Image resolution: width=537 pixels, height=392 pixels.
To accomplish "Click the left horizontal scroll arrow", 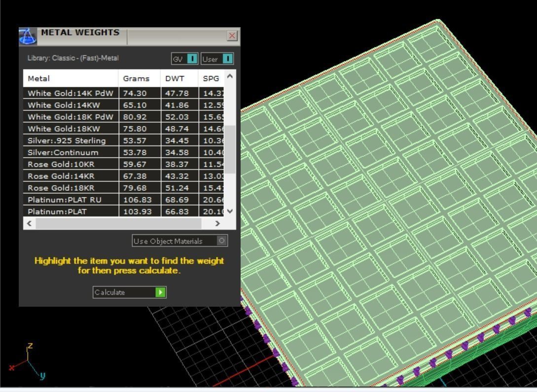I will click(30, 223).
